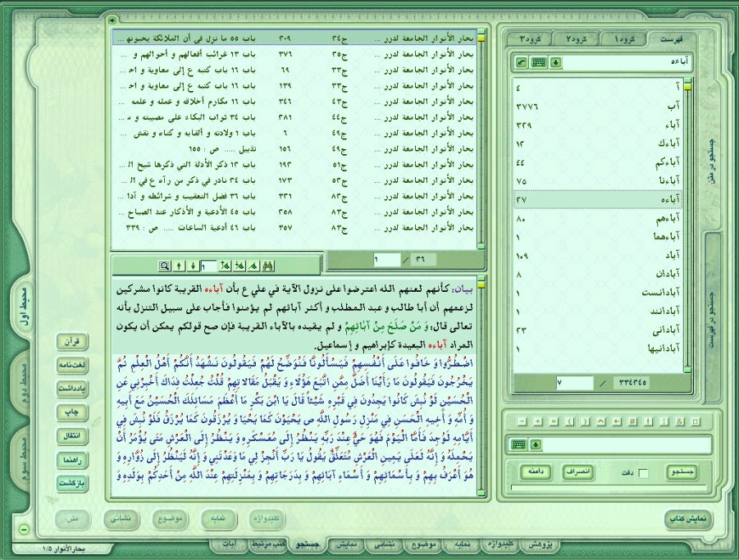Click the لغت‌نامه dictionary button
Image resolution: width=739 pixels, height=560 pixels.
[x=72, y=366]
